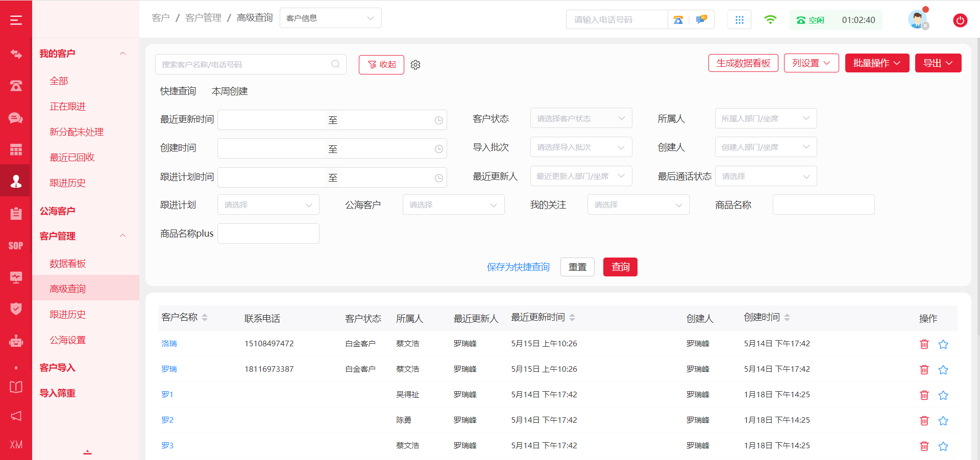The width and height of the screenshot is (980, 460).
Task: Click the 保存为快捷查询 link
Action: [x=518, y=267]
